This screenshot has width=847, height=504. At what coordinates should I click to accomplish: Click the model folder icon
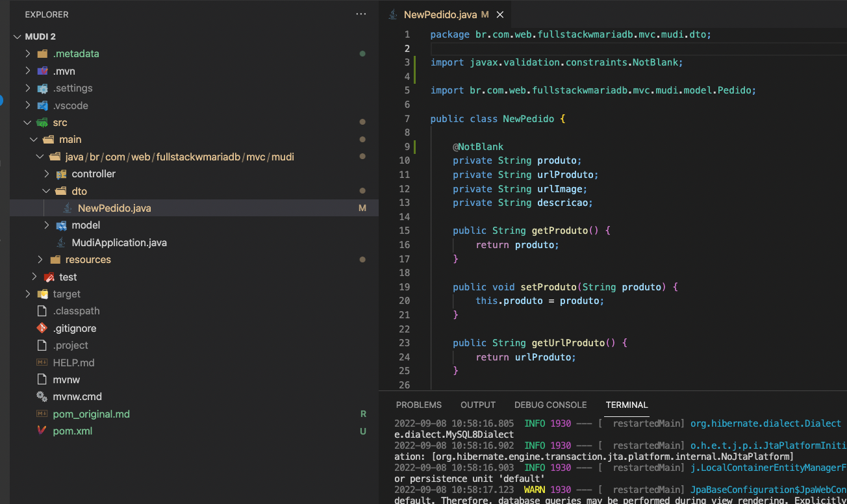[62, 225]
